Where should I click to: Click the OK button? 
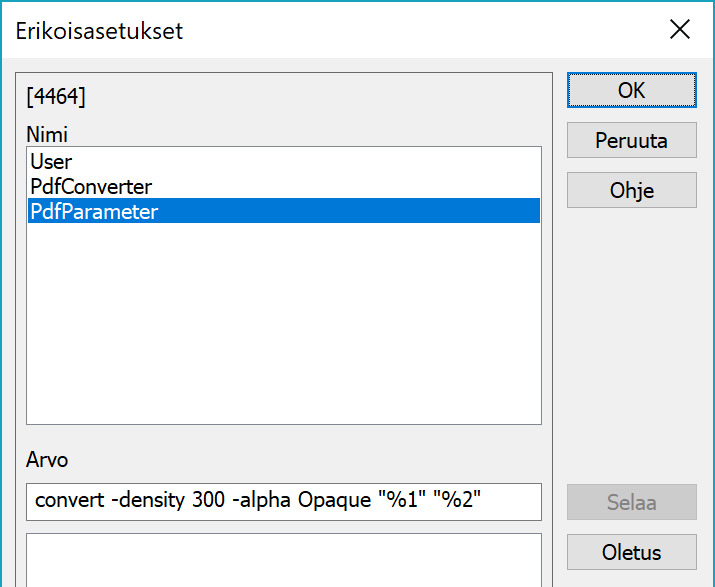point(631,90)
